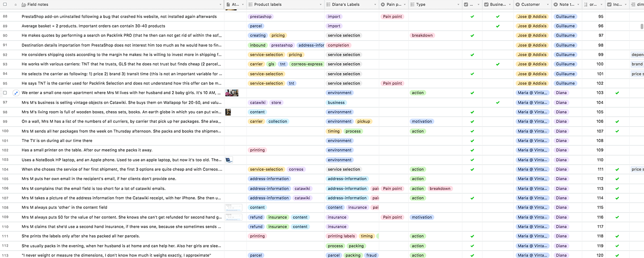The width and height of the screenshot is (644, 258).
Task: Open the Note t... column dropdown arrow
Action: (578, 4)
